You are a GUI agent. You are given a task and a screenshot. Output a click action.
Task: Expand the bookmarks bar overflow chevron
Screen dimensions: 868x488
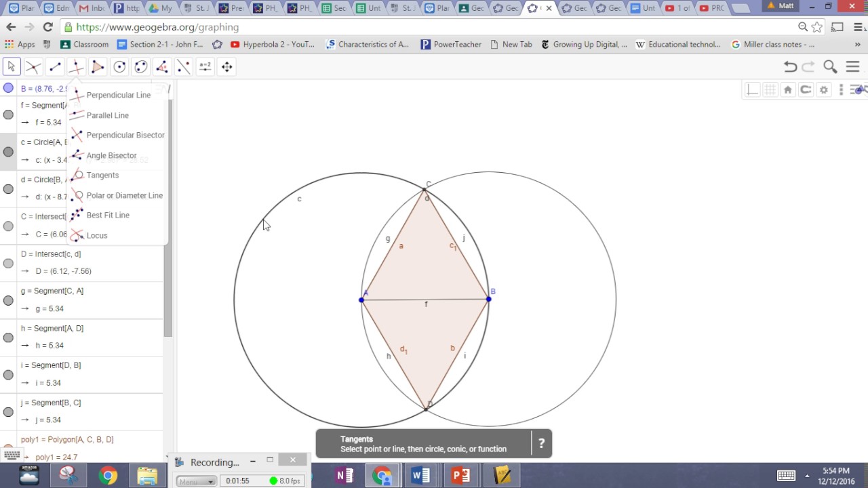[857, 45]
